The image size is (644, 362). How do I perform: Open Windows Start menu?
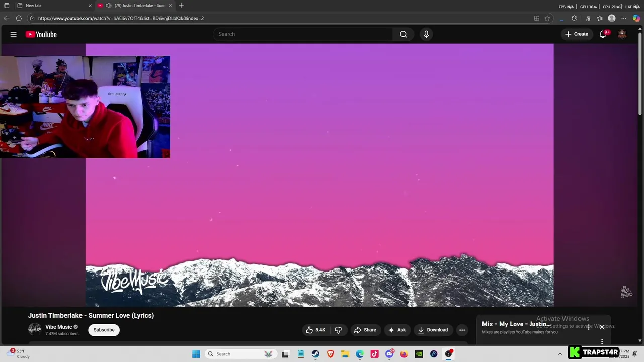click(x=196, y=354)
